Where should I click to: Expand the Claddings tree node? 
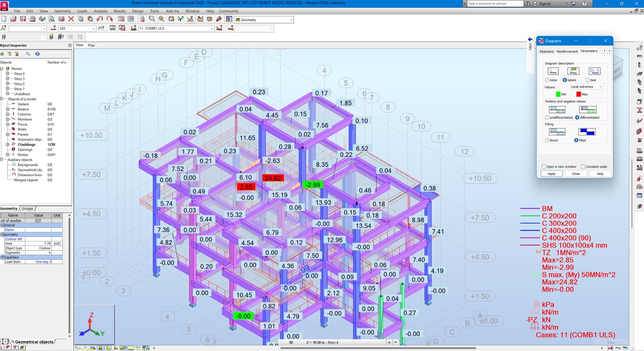click(x=7, y=144)
